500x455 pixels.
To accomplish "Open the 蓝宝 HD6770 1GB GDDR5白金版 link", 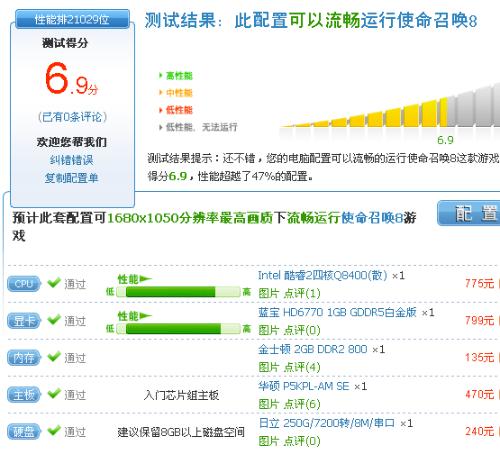I will pos(337,313).
